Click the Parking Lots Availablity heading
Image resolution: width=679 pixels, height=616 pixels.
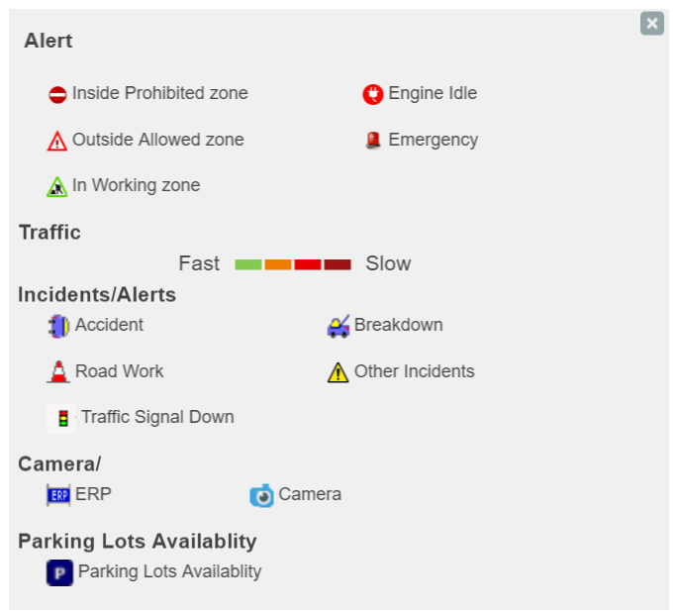138,541
